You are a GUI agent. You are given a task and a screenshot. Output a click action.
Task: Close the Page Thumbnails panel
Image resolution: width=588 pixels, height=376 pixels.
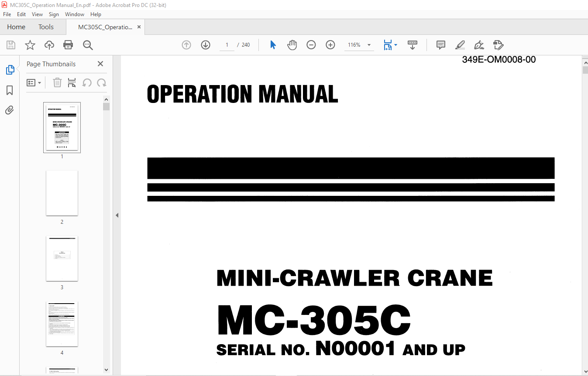[100, 64]
